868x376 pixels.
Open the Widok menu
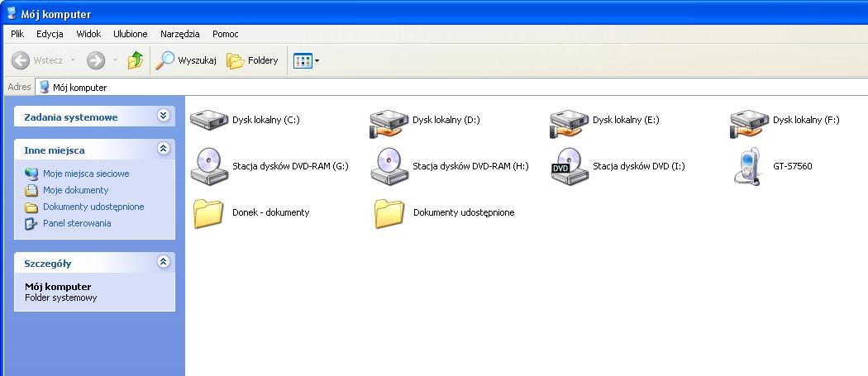[x=88, y=34]
